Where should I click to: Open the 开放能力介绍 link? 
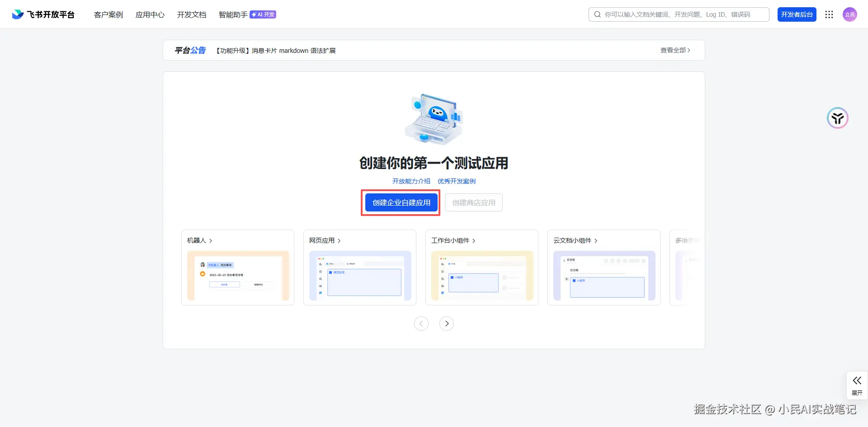[411, 181]
